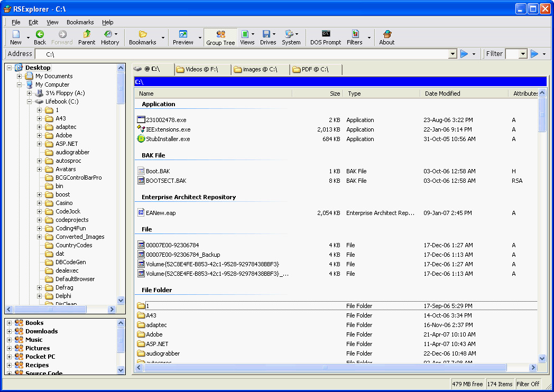Click the Music group icon
The image size is (554, 392).
coord(19,339)
